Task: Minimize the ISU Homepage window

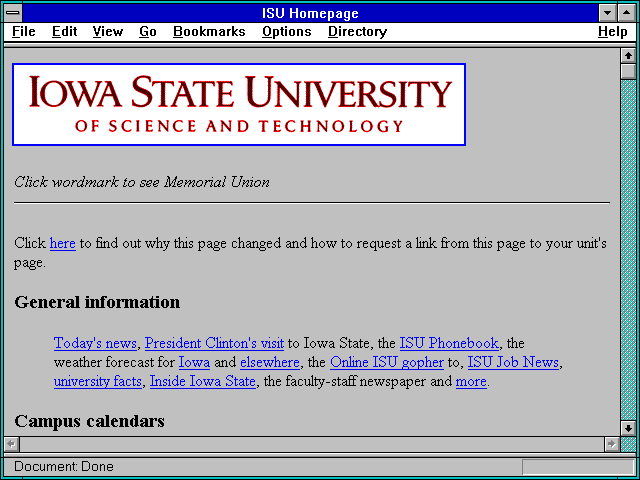Action: tap(607, 13)
